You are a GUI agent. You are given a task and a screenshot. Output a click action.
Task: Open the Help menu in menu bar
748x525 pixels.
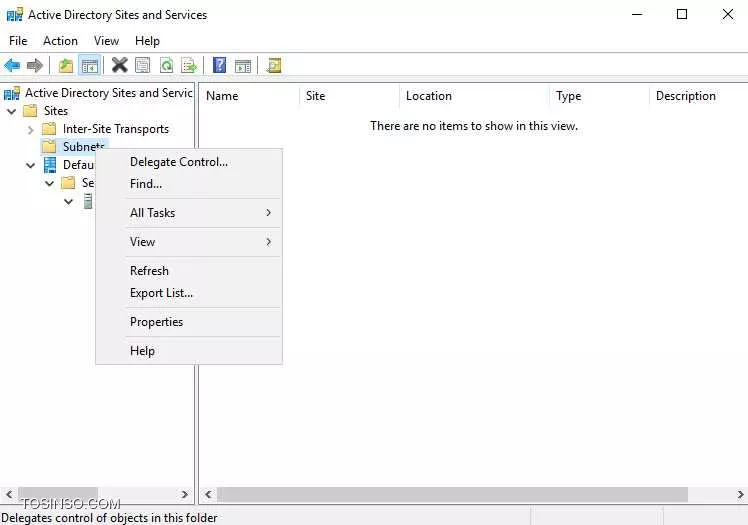pos(147,41)
